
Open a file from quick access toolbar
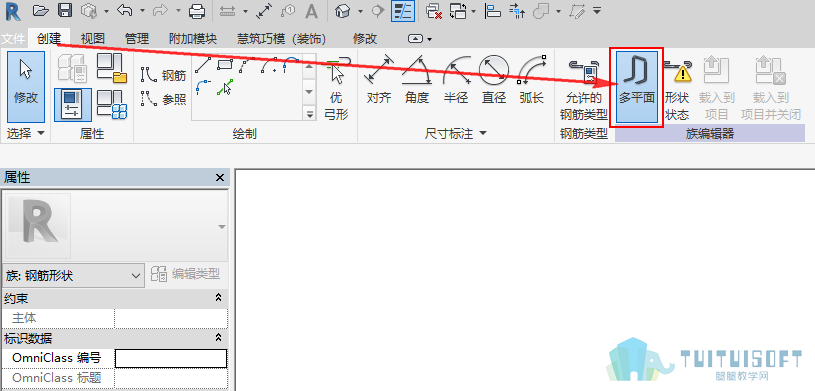point(41,10)
